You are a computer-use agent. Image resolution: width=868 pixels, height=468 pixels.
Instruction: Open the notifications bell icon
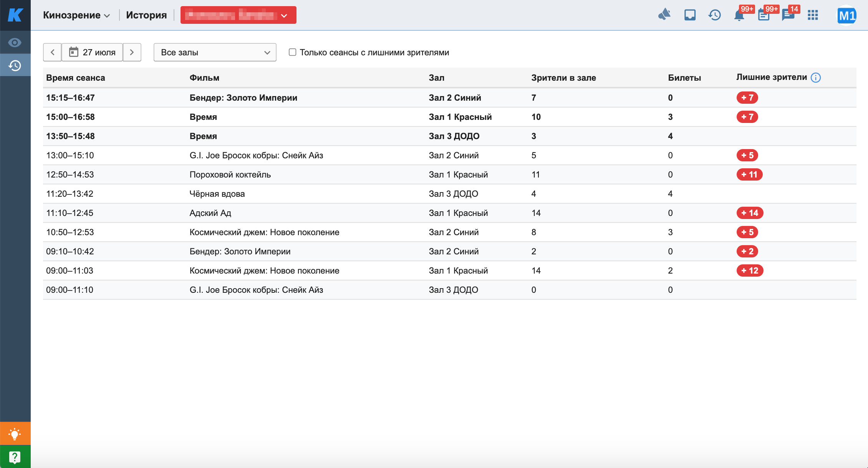739,16
